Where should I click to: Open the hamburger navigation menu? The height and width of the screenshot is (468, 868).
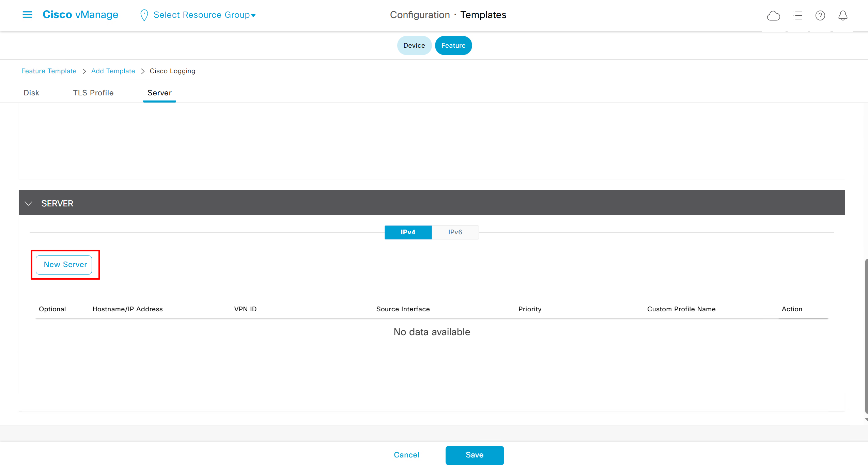[27, 15]
